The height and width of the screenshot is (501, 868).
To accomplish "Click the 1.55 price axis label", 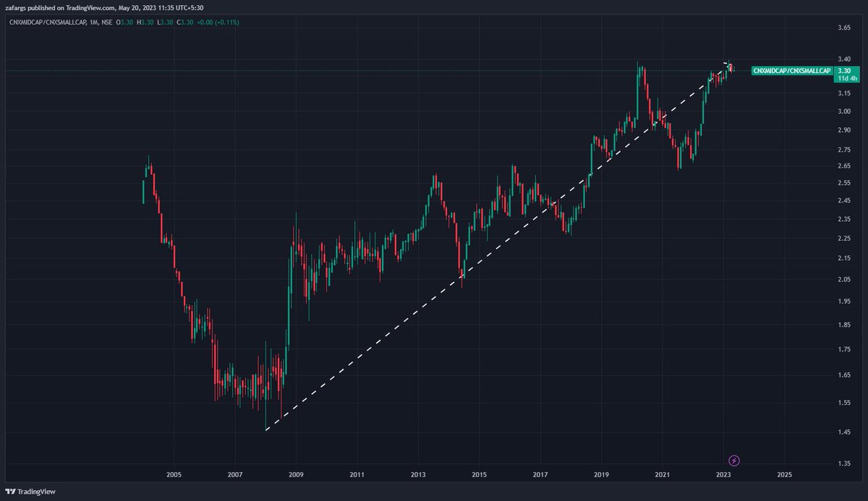I will coord(843,402).
